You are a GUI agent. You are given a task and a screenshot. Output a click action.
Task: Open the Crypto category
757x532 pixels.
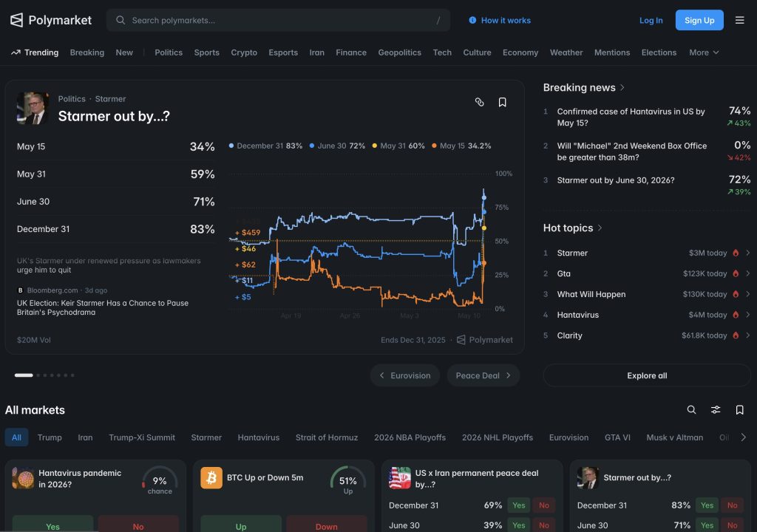(x=244, y=52)
